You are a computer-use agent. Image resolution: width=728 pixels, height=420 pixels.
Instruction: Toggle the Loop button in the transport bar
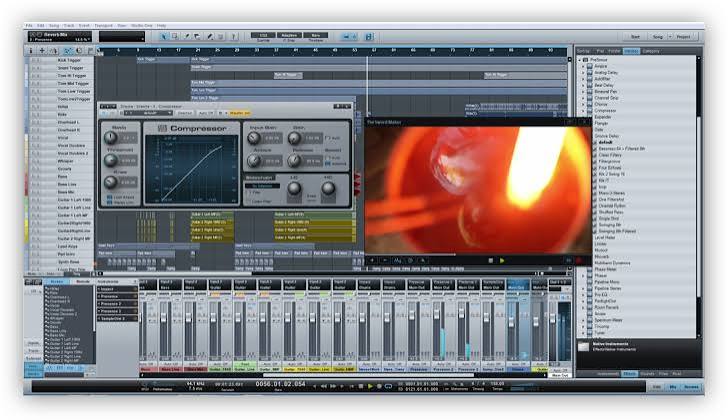coord(389,386)
